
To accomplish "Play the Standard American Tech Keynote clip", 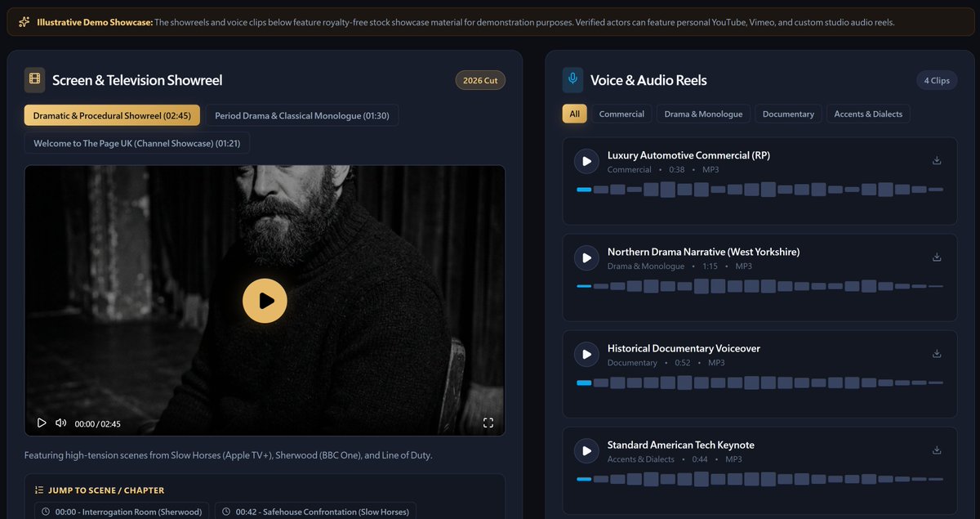I will click(x=586, y=450).
